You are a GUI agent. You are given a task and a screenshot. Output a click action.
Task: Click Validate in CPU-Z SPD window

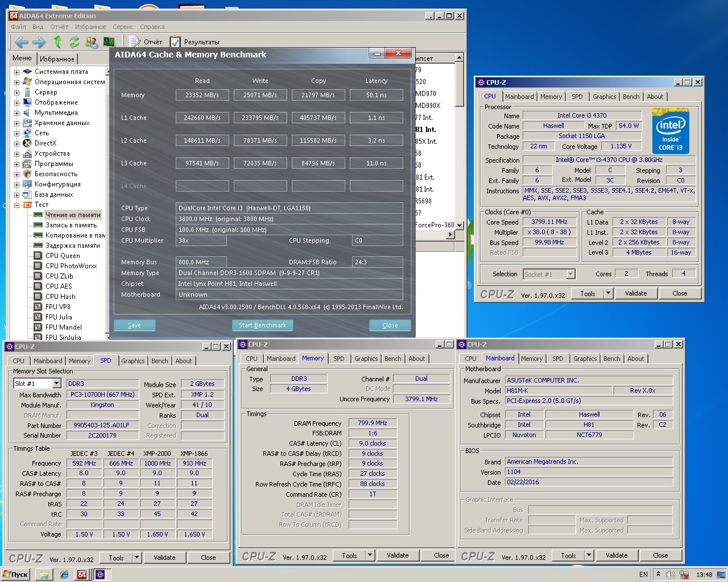coord(164,558)
